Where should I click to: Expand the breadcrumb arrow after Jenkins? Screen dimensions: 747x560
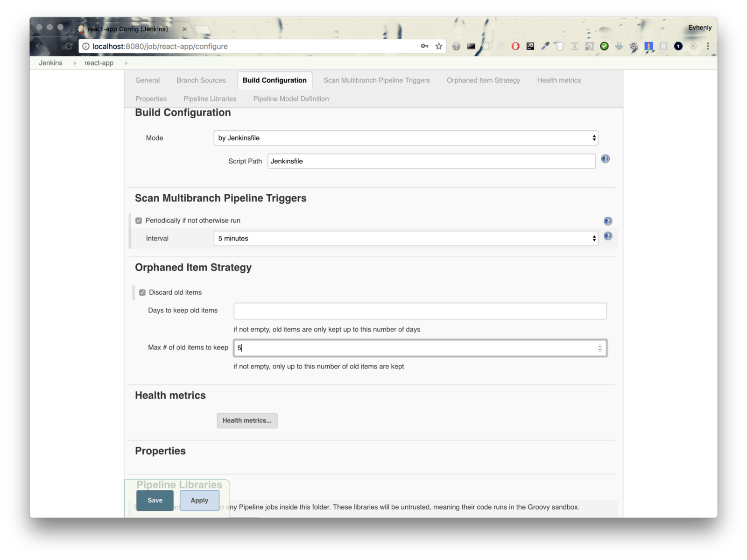(75, 63)
